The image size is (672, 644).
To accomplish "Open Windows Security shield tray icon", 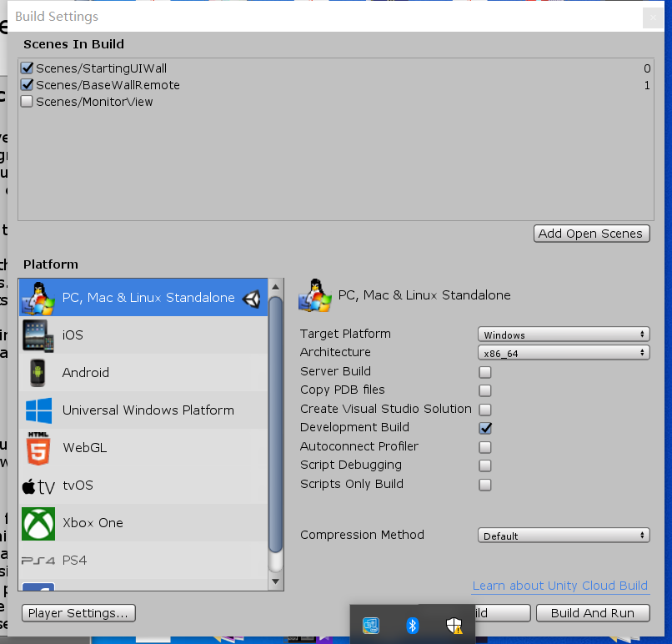I will click(x=454, y=626).
